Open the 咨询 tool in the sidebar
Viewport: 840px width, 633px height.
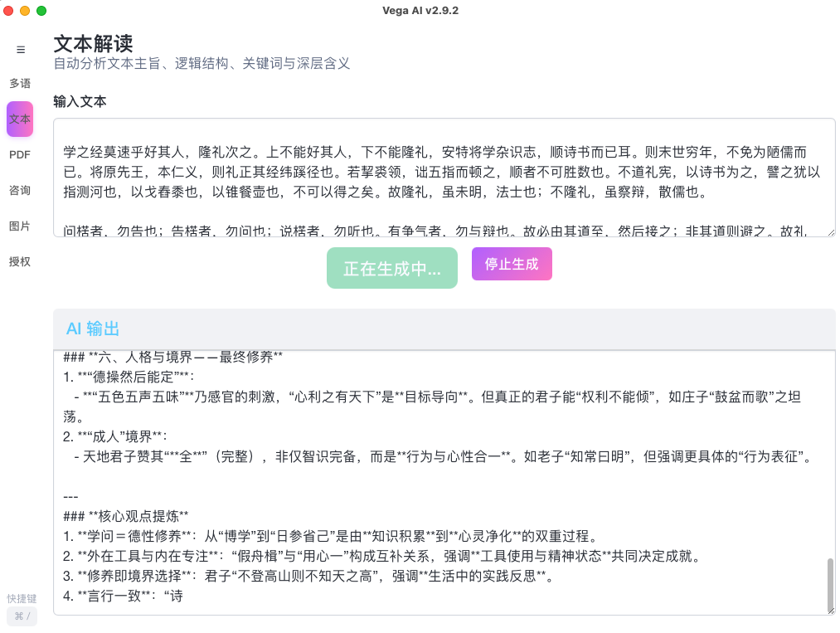click(x=20, y=190)
